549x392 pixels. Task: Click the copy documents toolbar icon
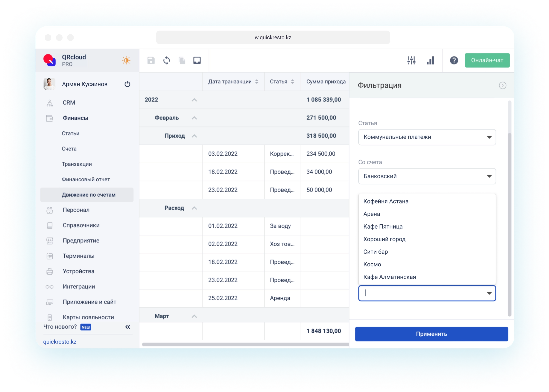click(x=182, y=60)
